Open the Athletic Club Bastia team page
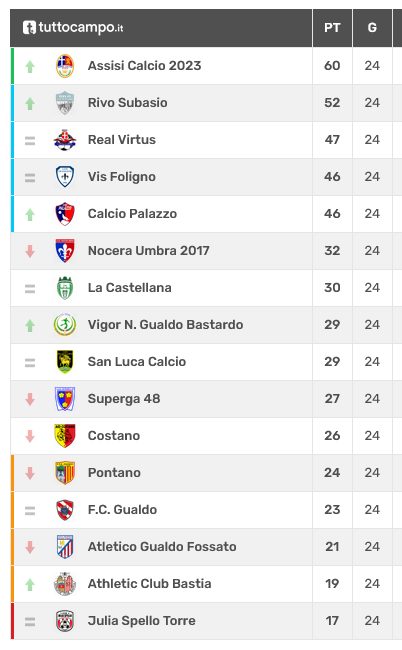Image resolution: width=402 pixels, height=650 pixels. (x=149, y=584)
